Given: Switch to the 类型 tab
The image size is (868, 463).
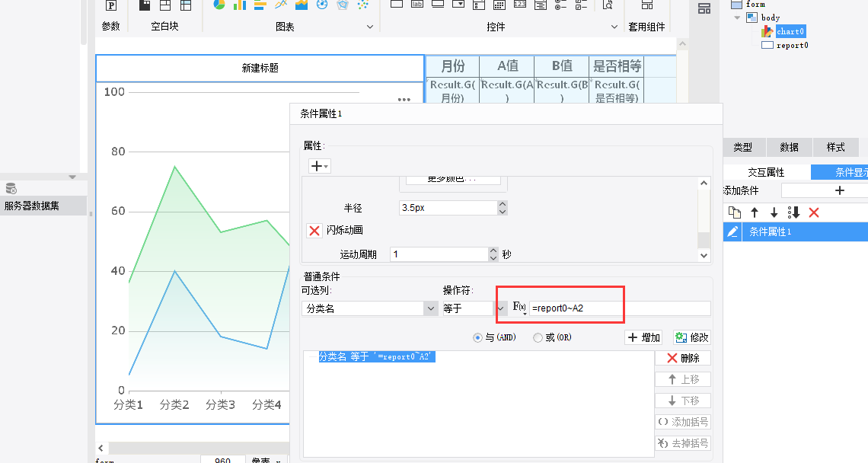Looking at the screenshot, I should 743,147.
